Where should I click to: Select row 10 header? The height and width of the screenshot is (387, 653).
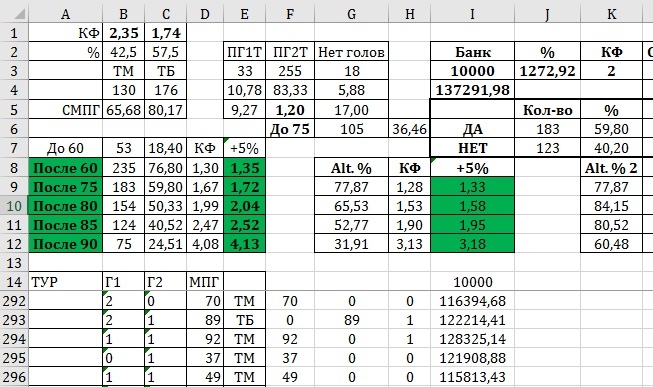pos(14,206)
